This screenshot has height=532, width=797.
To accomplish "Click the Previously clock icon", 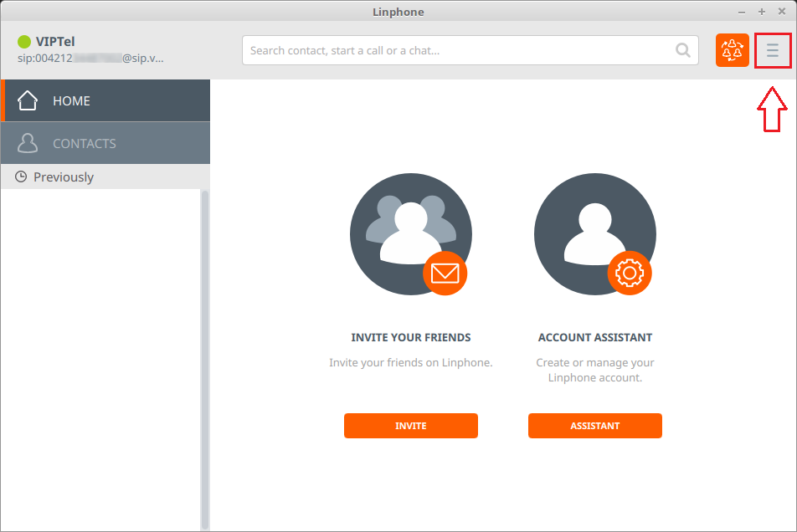I will click(21, 176).
